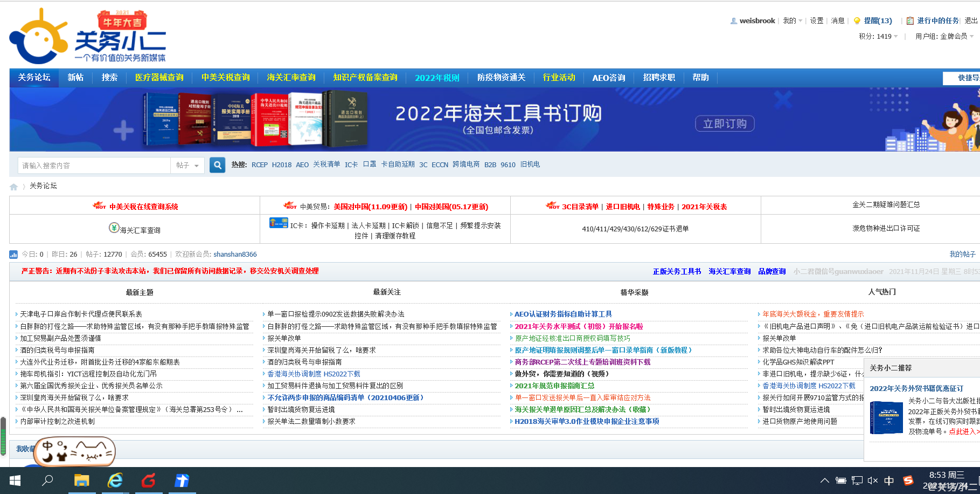980x494 pixels.
Task: Click the hot search term H2018
Action: coord(282,165)
